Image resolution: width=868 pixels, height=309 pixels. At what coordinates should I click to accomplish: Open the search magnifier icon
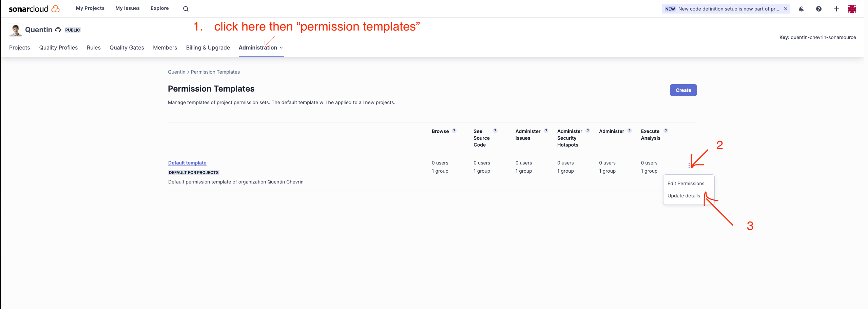point(186,8)
